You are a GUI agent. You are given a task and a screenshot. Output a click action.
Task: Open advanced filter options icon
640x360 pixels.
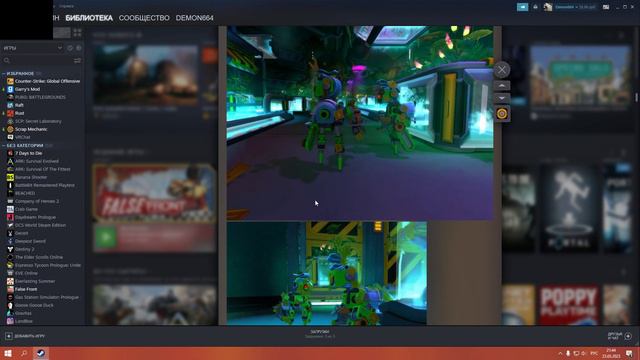77,60
